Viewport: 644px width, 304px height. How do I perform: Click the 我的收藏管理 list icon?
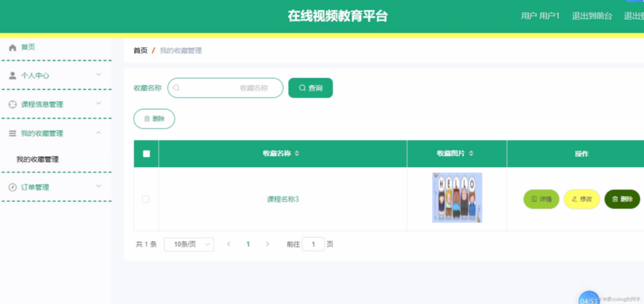12,133
